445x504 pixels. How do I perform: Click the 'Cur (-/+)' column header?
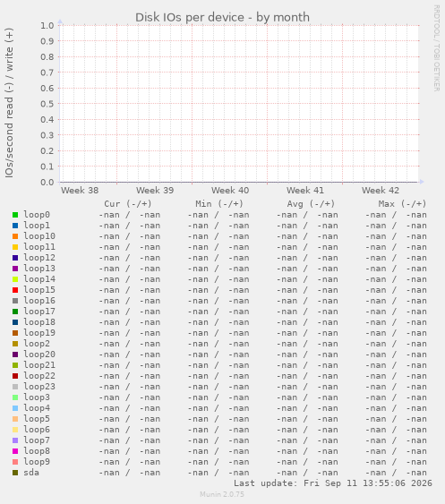(128, 204)
